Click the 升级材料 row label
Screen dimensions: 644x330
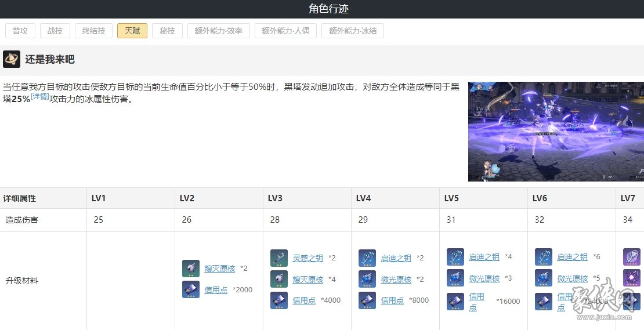coord(22,281)
